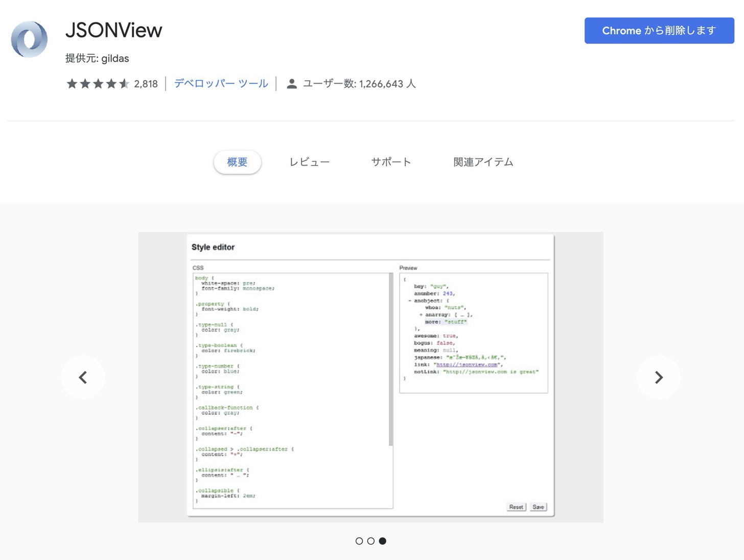Click the ユーザー数: 1,266,643 人 text
The image size is (744, 560).
(359, 84)
